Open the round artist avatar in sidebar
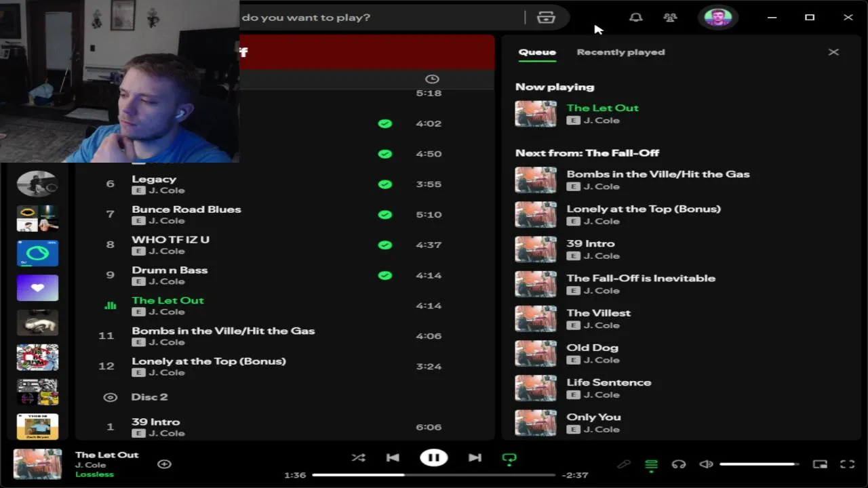The image size is (868, 488). 37,184
